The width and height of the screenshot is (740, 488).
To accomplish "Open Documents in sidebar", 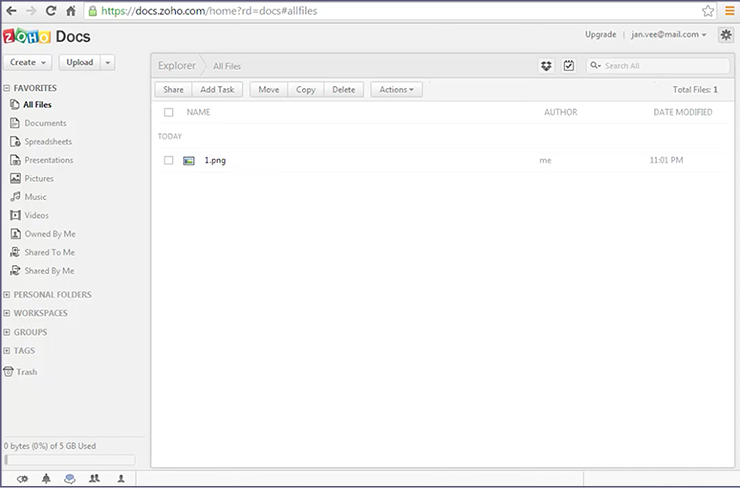I will click(38, 123).
